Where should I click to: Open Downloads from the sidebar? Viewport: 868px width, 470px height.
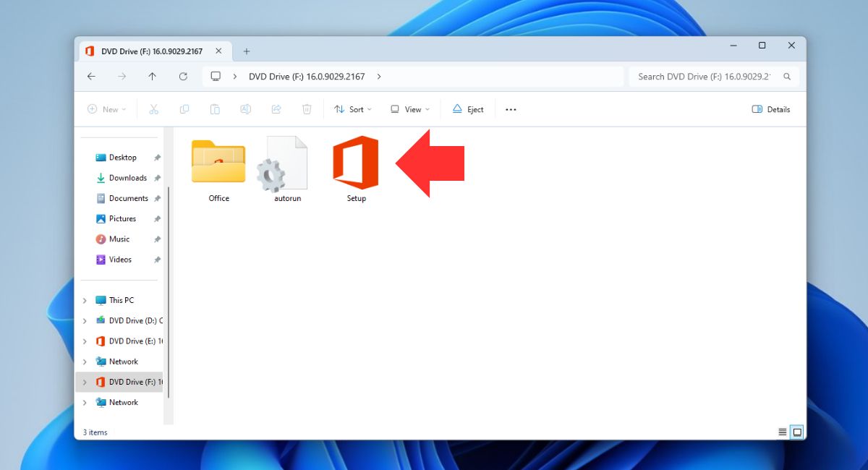(129, 177)
